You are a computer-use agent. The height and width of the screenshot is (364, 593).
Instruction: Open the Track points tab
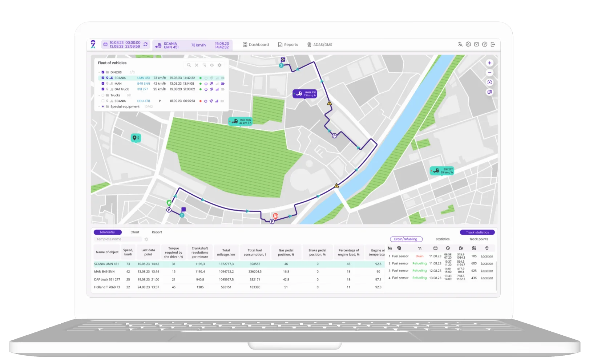[x=479, y=239]
